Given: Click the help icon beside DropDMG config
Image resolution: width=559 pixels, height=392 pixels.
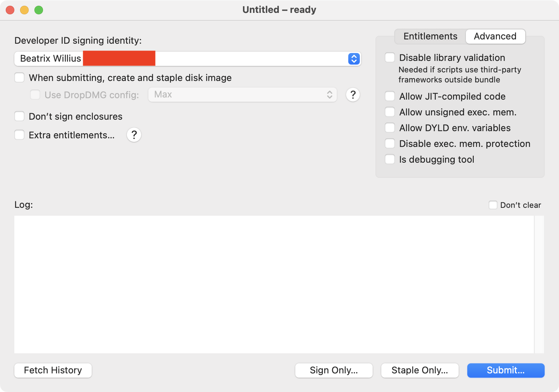Looking at the screenshot, I should (353, 95).
